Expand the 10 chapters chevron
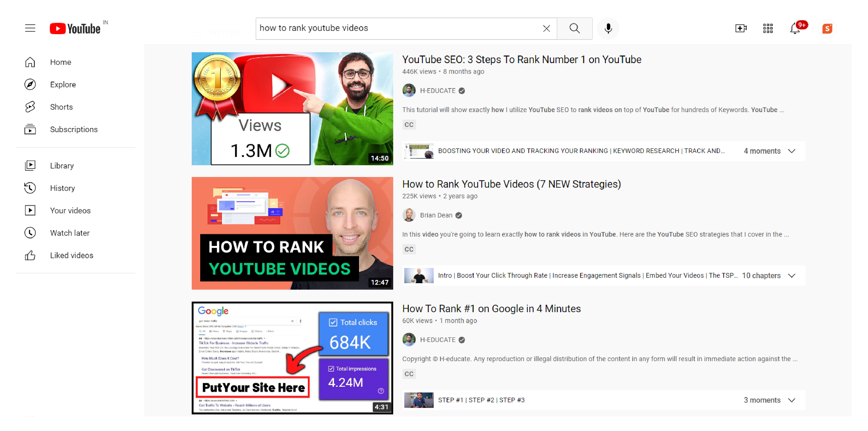 pyautogui.click(x=792, y=276)
